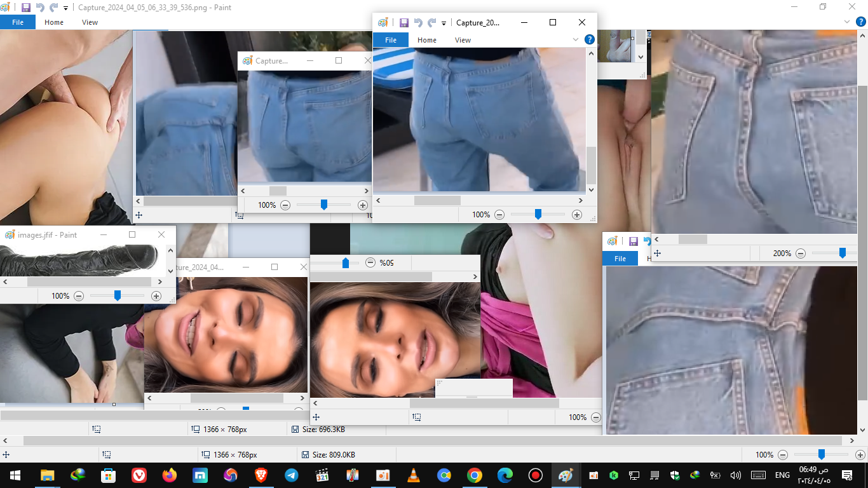Select the Home tab in the main Paint window
Image resolution: width=868 pixels, height=488 pixels.
(54, 22)
